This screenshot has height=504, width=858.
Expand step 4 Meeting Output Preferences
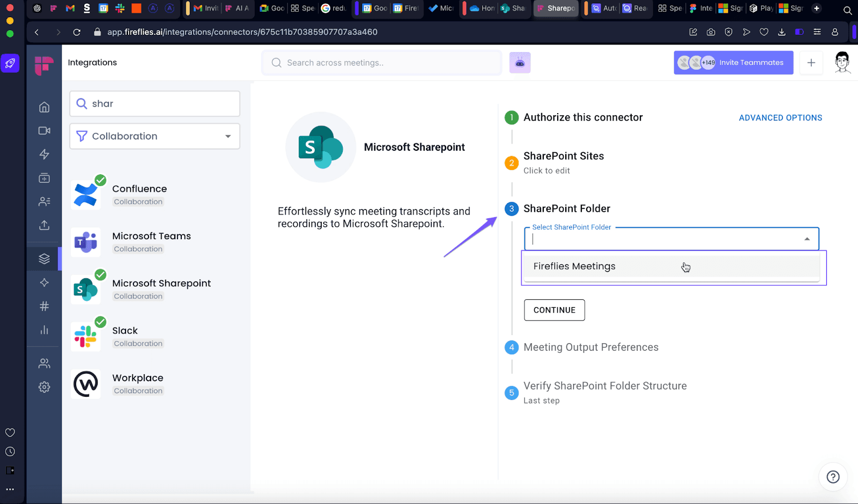(591, 347)
